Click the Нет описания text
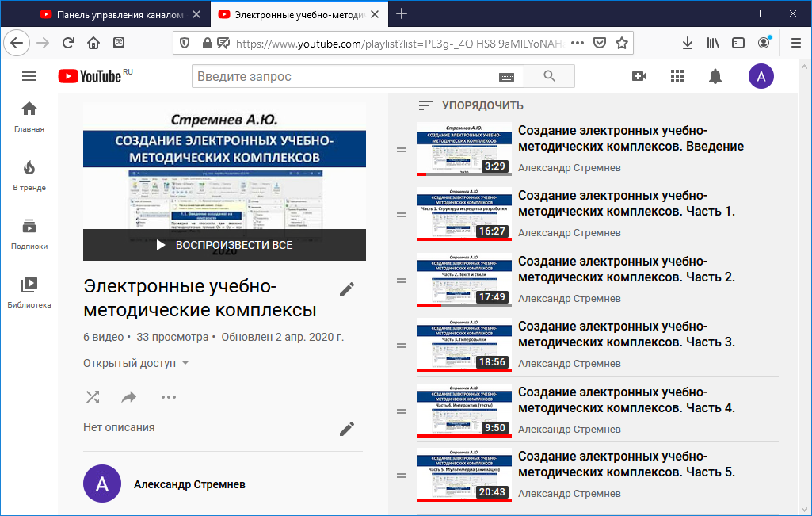812x516 pixels. tap(119, 427)
